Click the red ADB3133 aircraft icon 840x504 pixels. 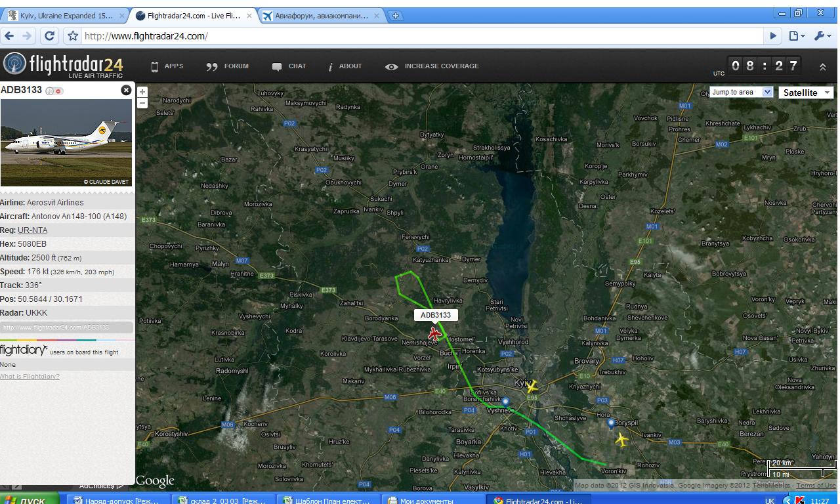tap(434, 335)
